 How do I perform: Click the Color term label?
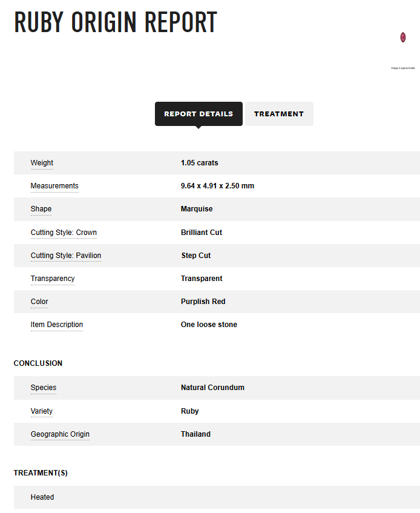pyautogui.click(x=39, y=302)
